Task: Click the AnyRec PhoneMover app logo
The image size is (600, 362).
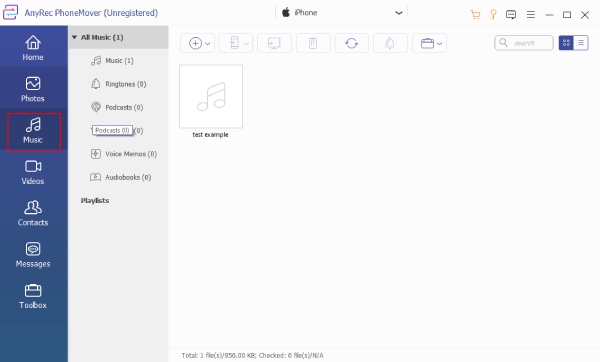Action: pyautogui.click(x=10, y=13)
